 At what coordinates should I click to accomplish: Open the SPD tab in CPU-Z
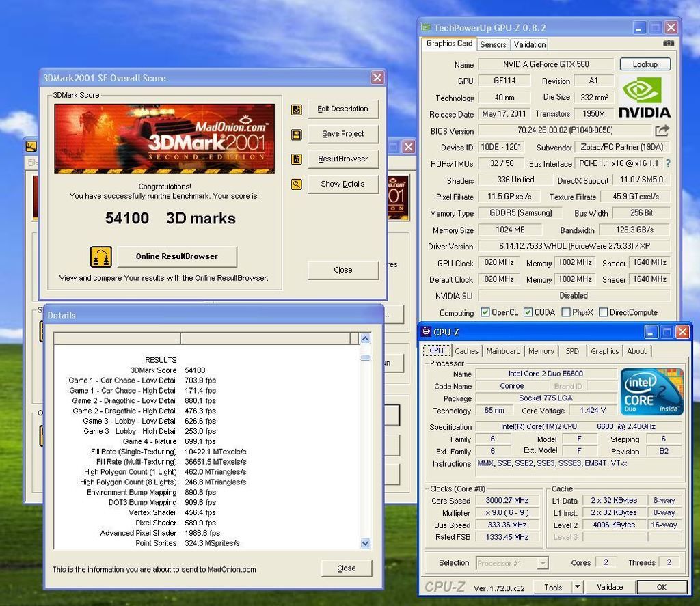click(x=572, y=351)
